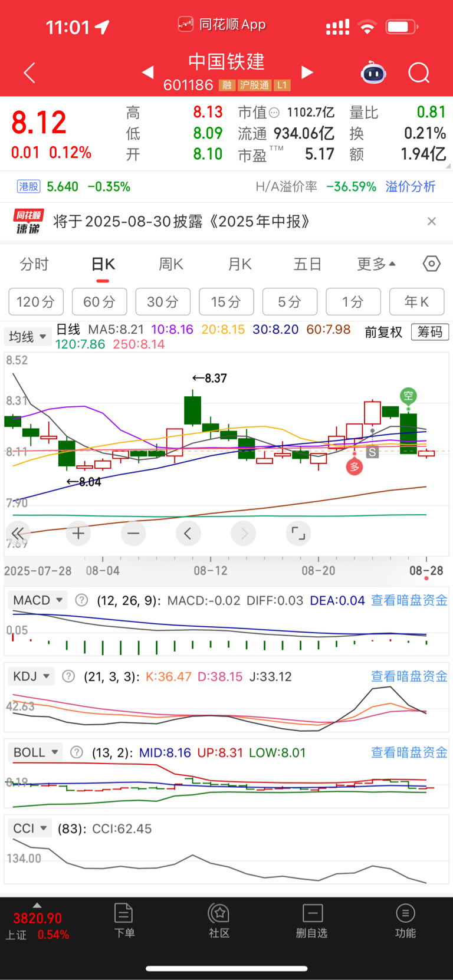Tap the 8.37 high price label
453x980 pixels.
210,378
